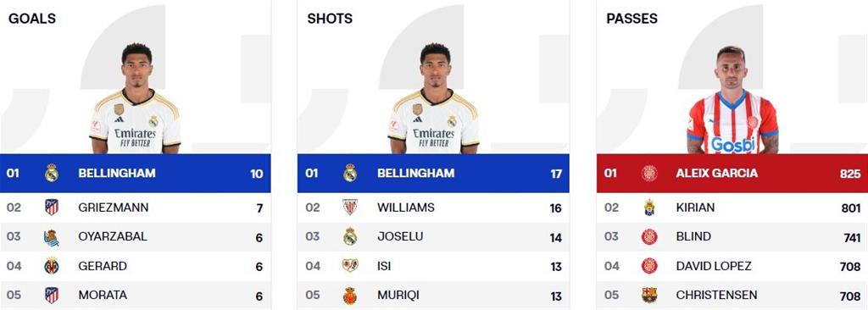Click Barcelona crest next to Christensen
This screenshot has height=310, width=868.
(649, 295)
